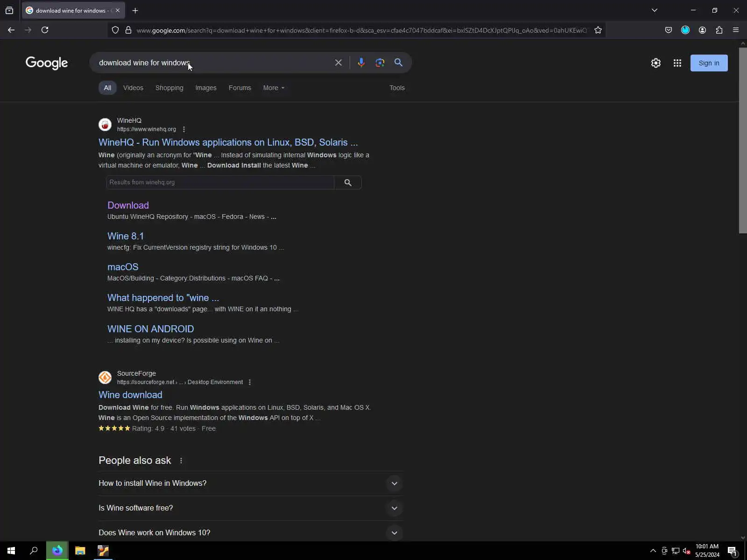
Task: Go back to the previous page
Action: point(11,30)
